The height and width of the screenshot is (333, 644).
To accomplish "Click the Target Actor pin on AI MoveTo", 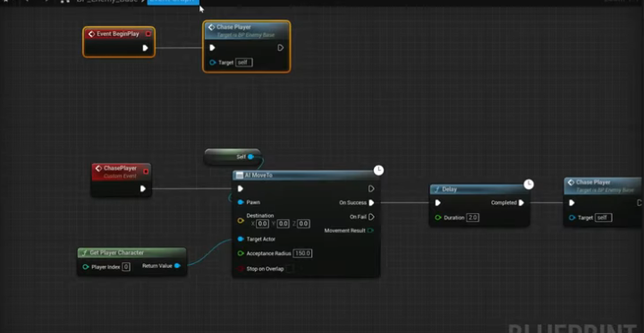I will (241, 239).
